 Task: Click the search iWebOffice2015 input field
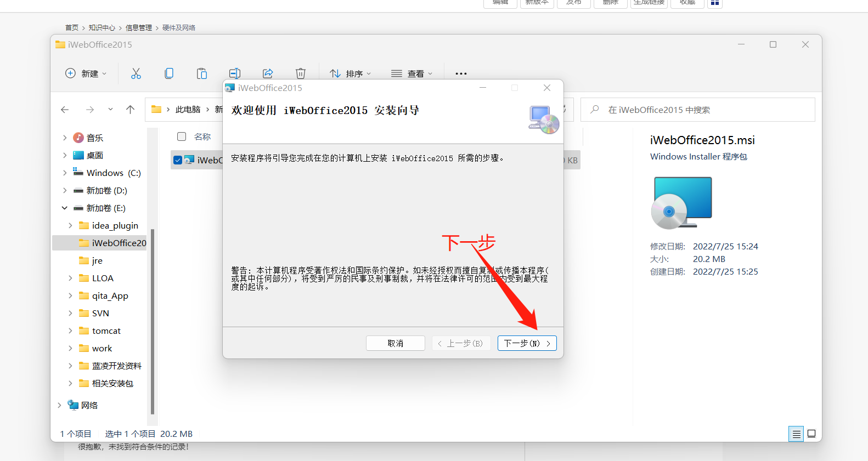tap(702, 110)
